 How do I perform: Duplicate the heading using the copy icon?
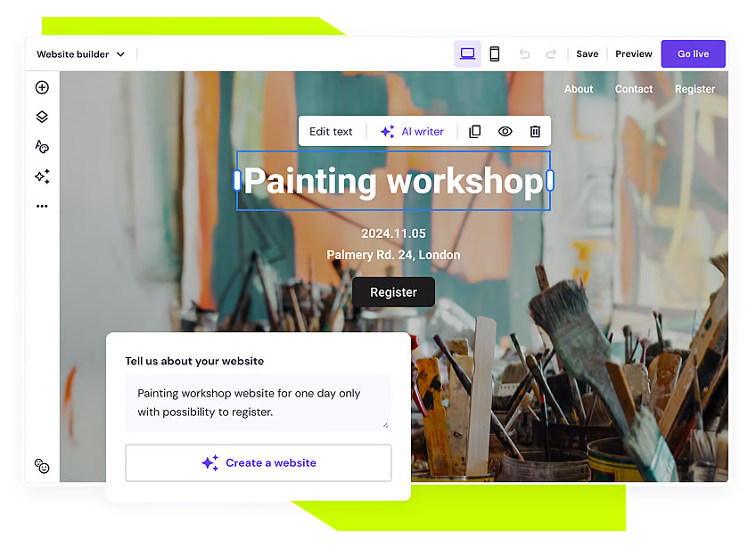[x=474, y=131]
